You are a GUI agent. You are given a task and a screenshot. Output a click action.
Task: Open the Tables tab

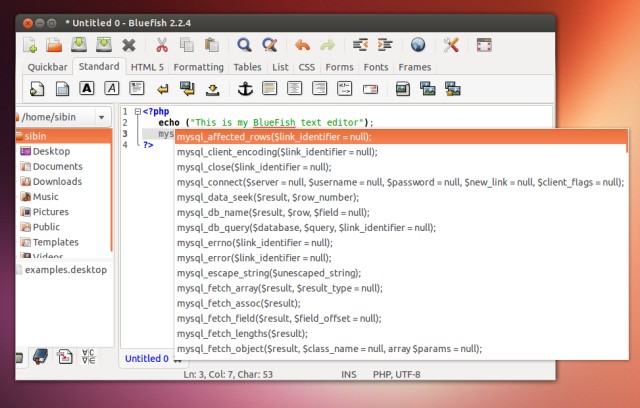(x=247, y=67)
